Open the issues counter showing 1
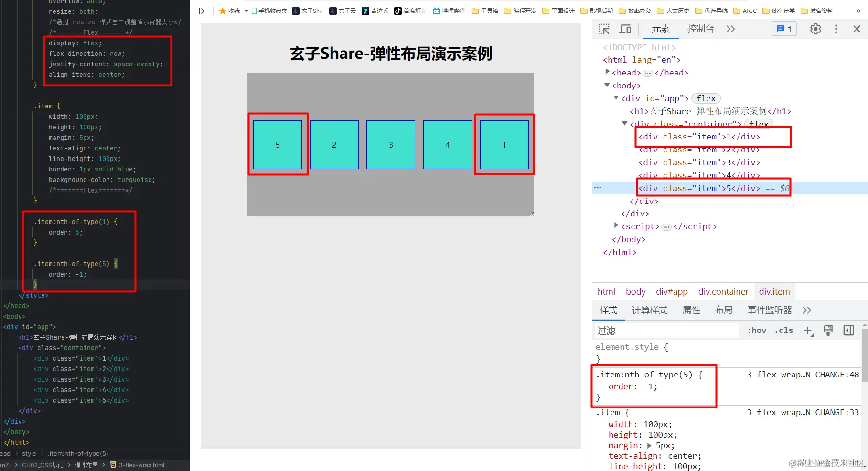868x471 pixels. [783, 29]
